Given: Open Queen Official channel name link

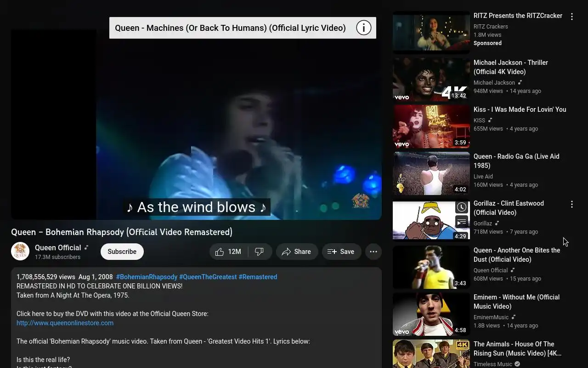Looking at the screenshot, I should [x=58, y=247].
